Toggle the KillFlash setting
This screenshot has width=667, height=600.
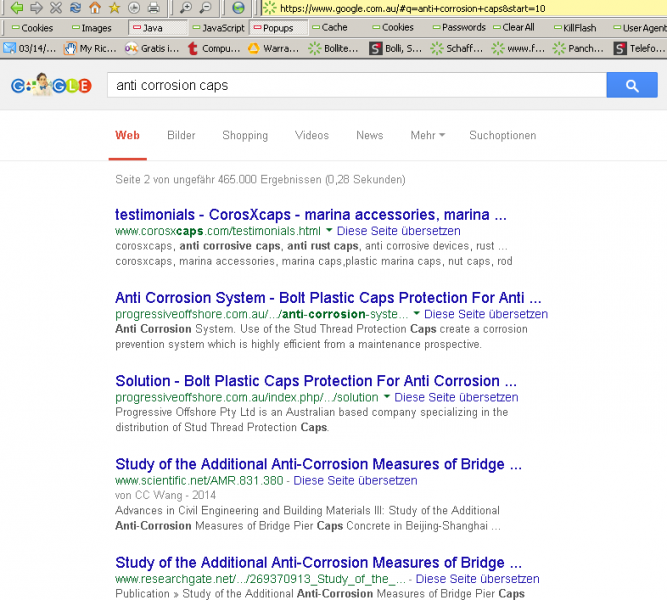pos(575,28)
